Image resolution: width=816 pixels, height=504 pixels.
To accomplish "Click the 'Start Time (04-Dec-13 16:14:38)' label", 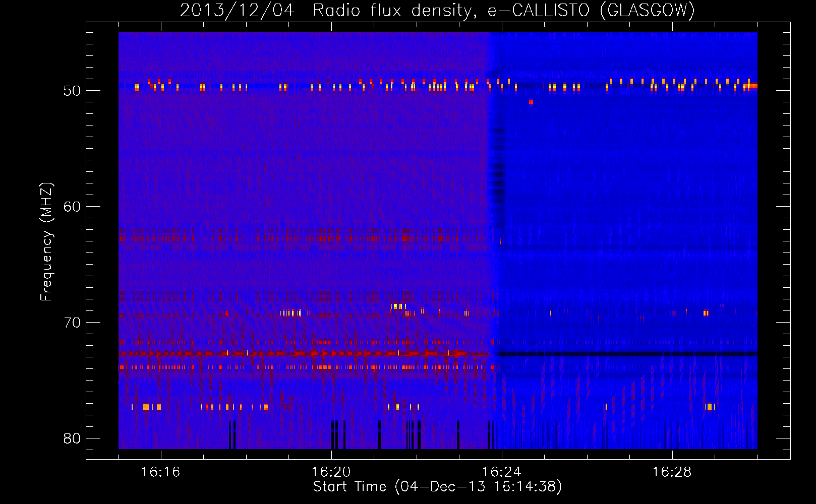I will tap(437, 487).
